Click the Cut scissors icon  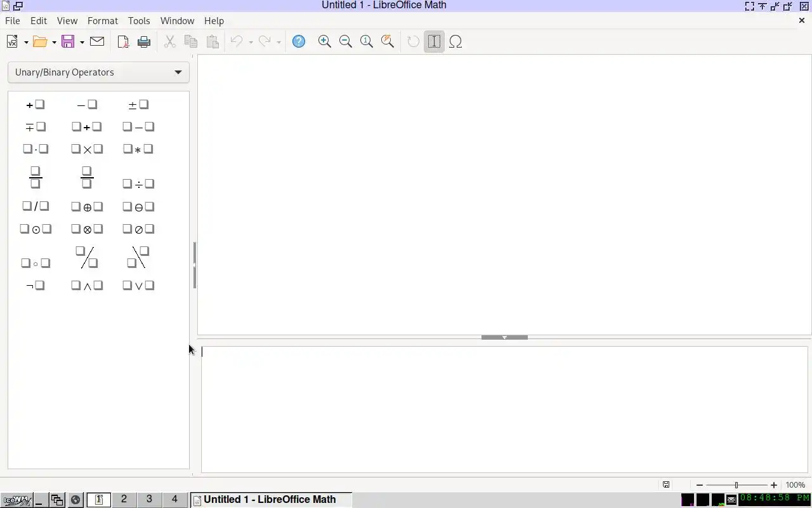pos(169,42)
